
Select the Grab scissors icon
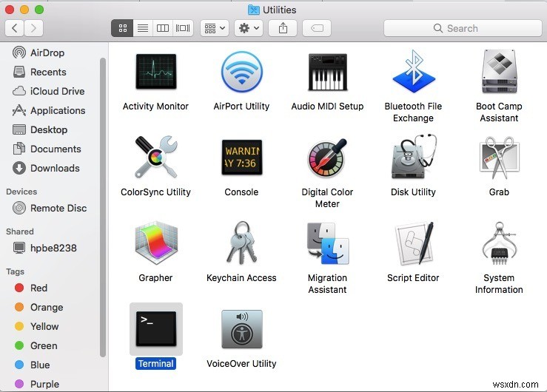499,157
